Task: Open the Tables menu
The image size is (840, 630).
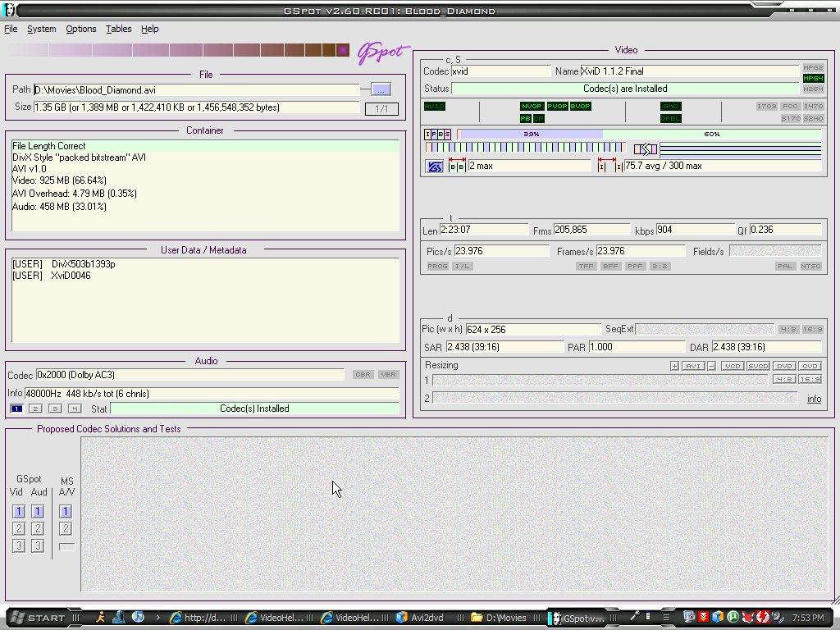Action: point(118,29)
